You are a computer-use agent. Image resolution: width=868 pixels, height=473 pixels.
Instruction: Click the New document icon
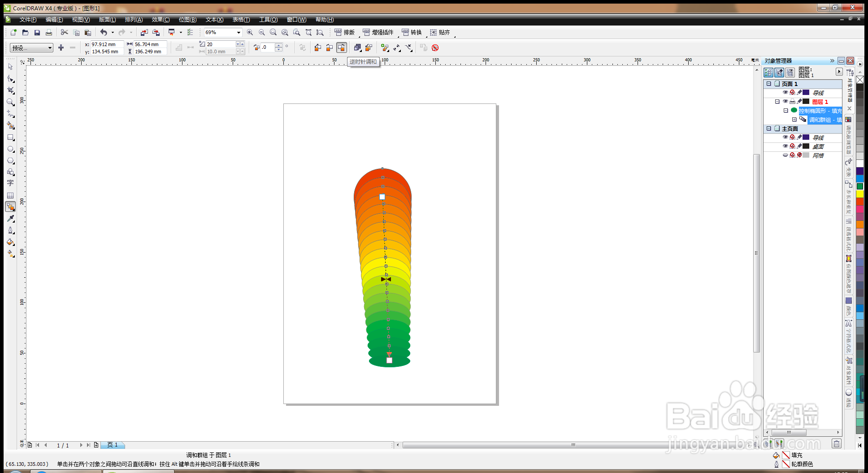(13, 32)
